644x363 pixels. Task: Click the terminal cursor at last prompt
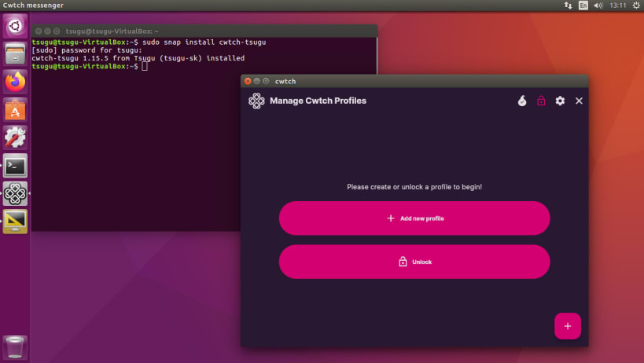pos(145,67)
